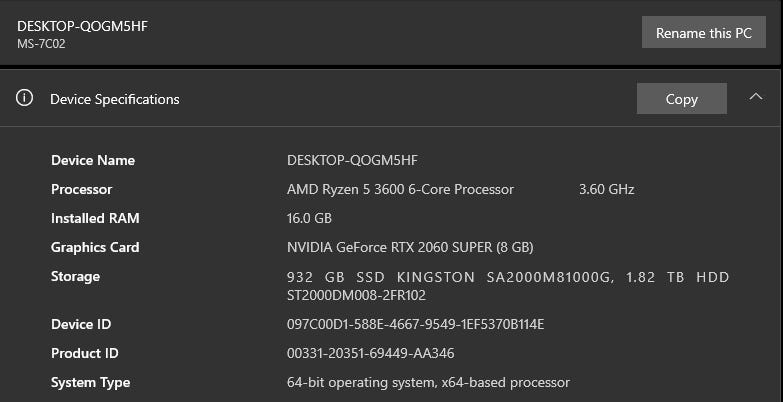Copy the device specifications

coord(681,99)
